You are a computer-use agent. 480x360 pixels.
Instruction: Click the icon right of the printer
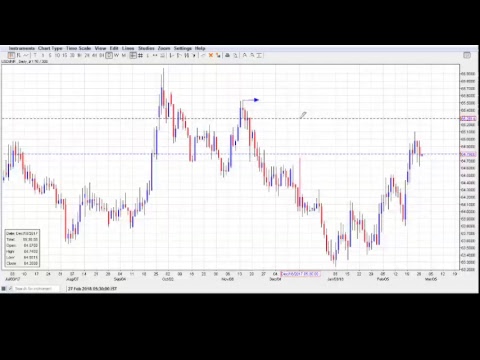point(235,55)
